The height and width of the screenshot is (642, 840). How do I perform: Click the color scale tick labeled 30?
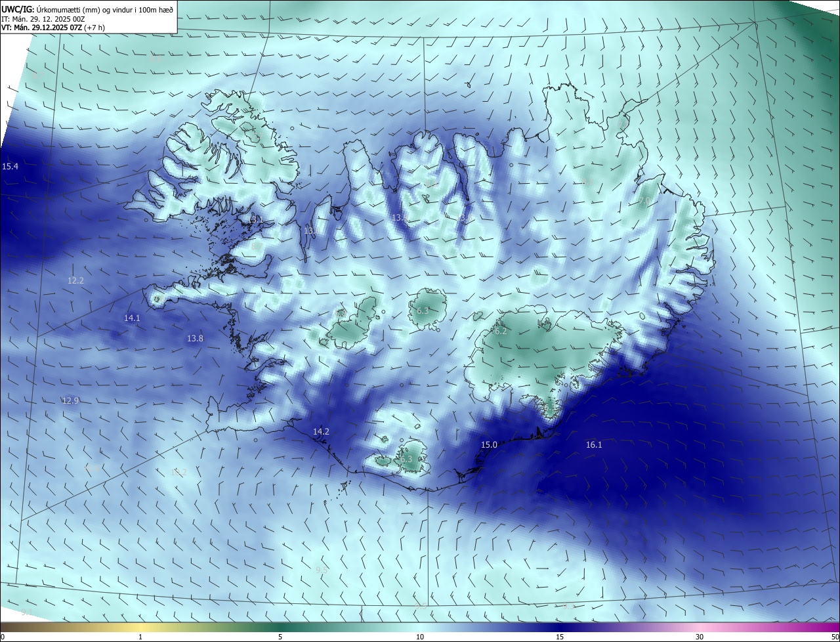point(700,637)
